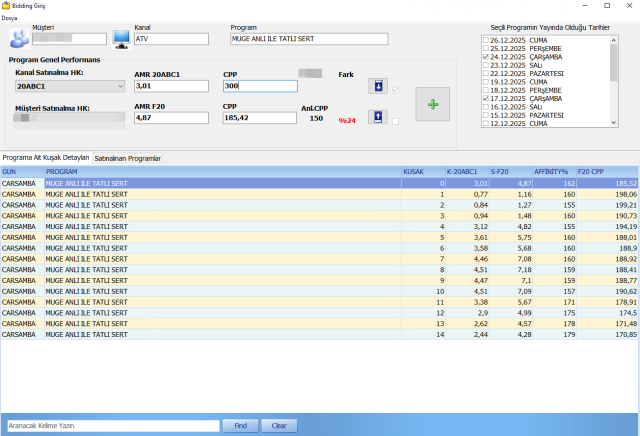Open the Kanal Satınalma HK dropdown

(x=120, y=87)
